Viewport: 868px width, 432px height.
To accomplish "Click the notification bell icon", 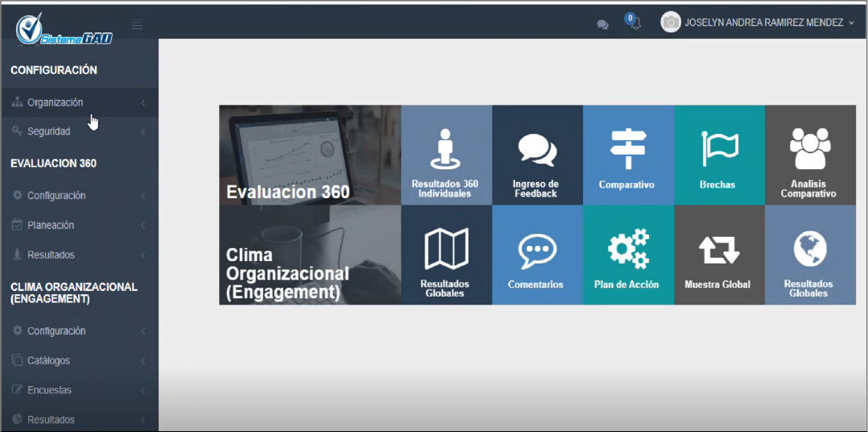I will tap(634, 23).
